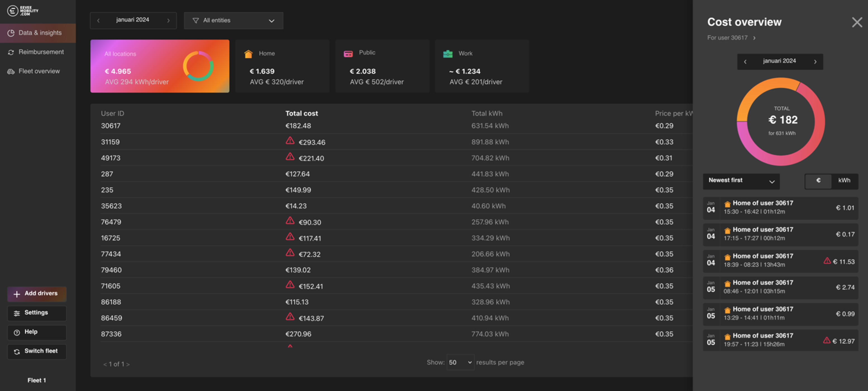Click the Cost overview donut chart
Screen dimensions: 868x391
click(781, 122)
